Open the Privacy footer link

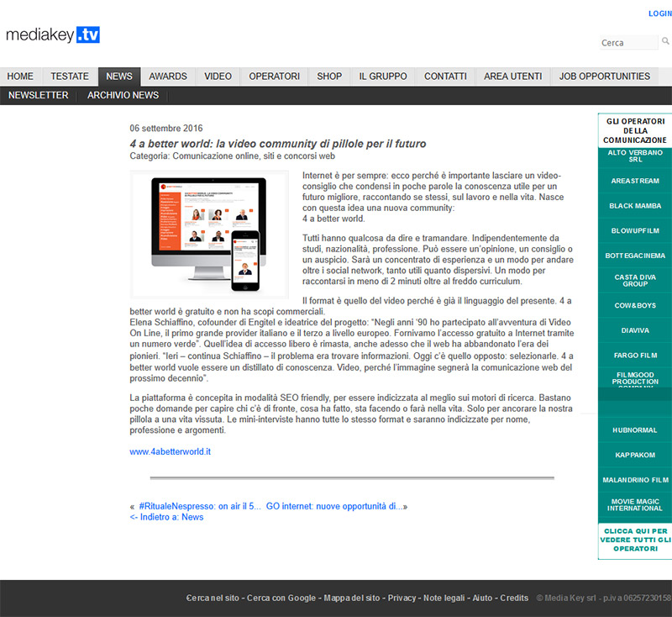[x=402, y=598]
